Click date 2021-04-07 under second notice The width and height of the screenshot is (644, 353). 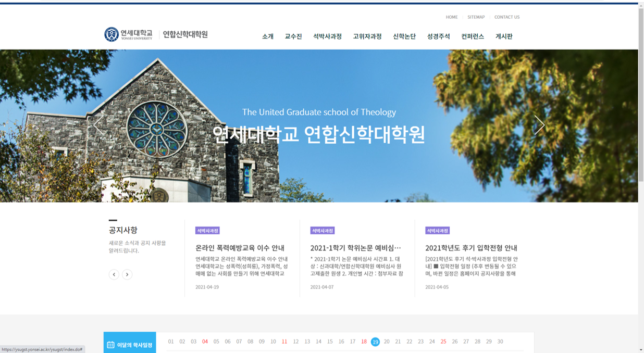pos(322,287)
